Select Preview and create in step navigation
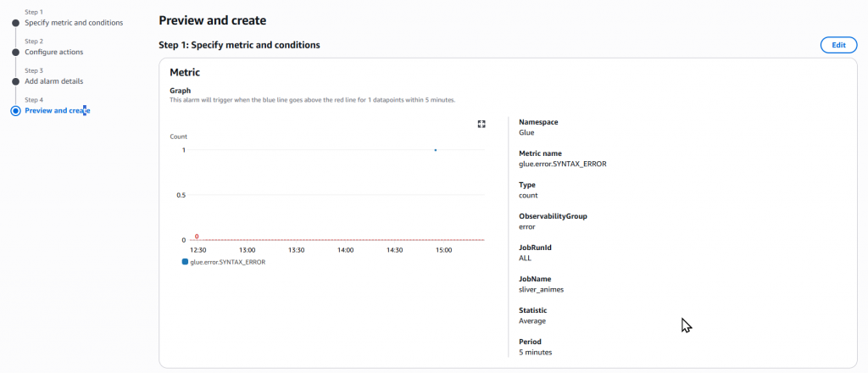 click(x=58, y=111)
